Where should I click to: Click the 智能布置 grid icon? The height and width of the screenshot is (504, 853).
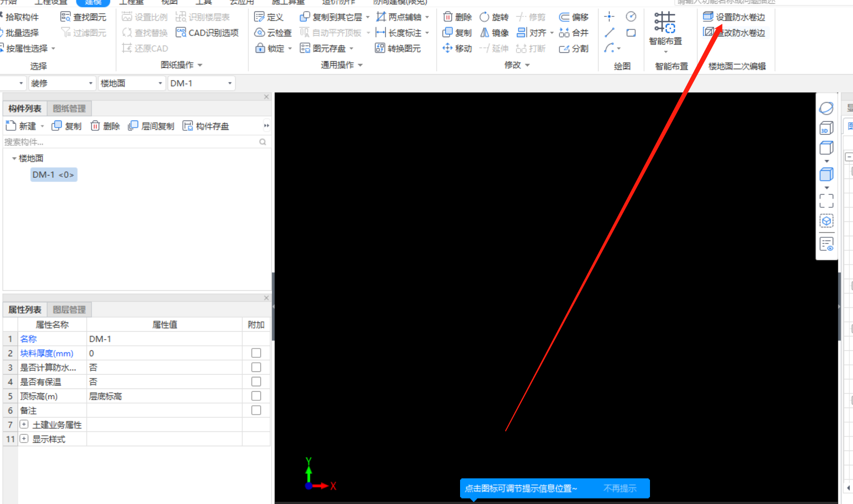[x=665, y=22]
